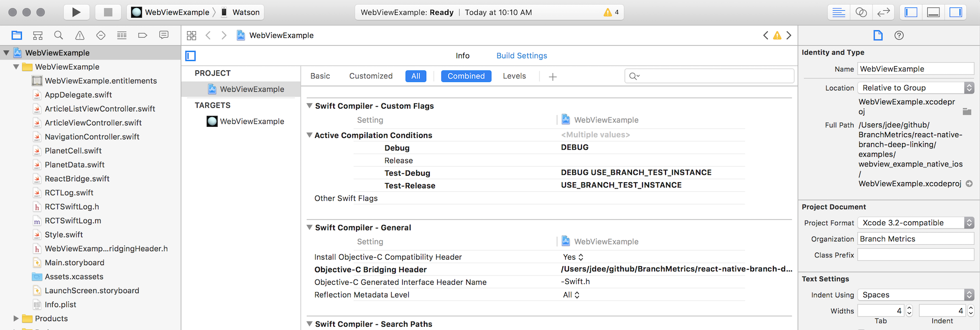The width and height of the screenshot is (980, 330).
Task: Select Levels settings view
Action: tap(514, 76)
